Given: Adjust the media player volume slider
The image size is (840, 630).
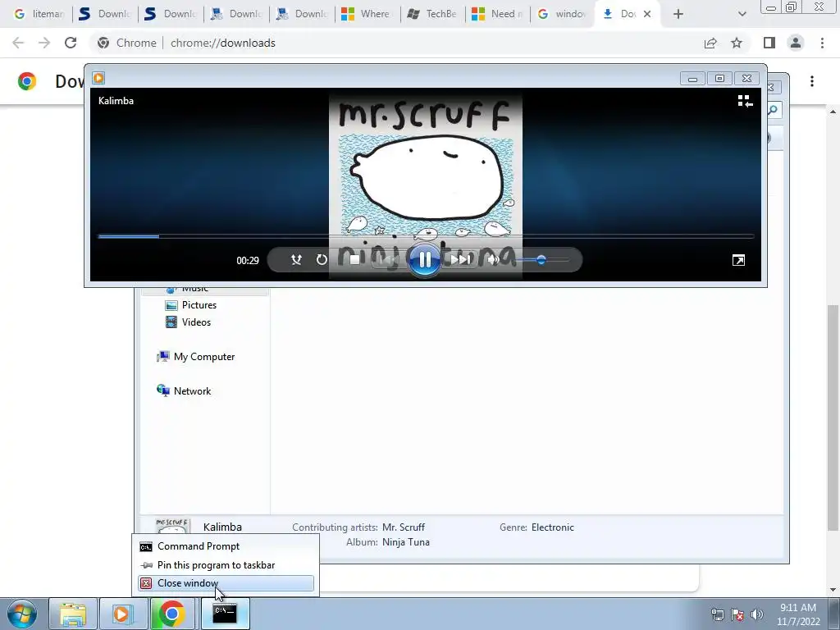Looking at the screenshot, I should [541, 260].
